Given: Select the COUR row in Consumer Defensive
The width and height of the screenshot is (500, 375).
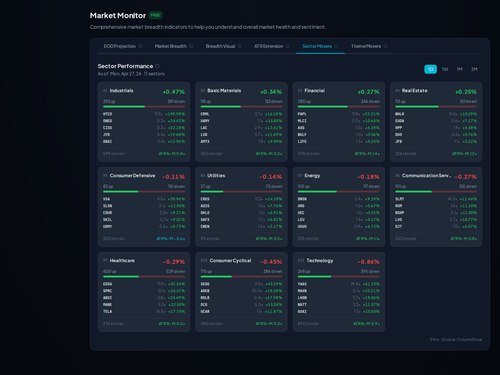Looking at the screenshot, I should coord(144,213).
